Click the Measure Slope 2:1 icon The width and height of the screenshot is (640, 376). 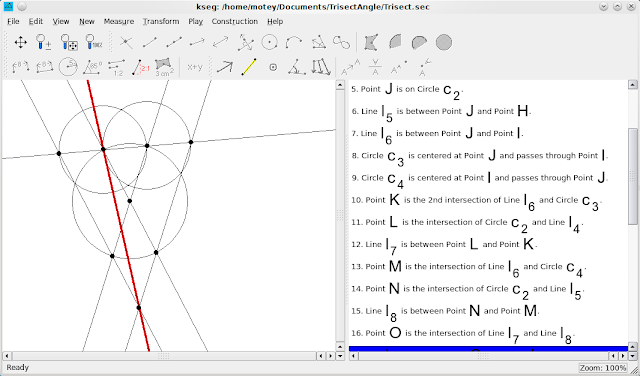pos(141,67)
